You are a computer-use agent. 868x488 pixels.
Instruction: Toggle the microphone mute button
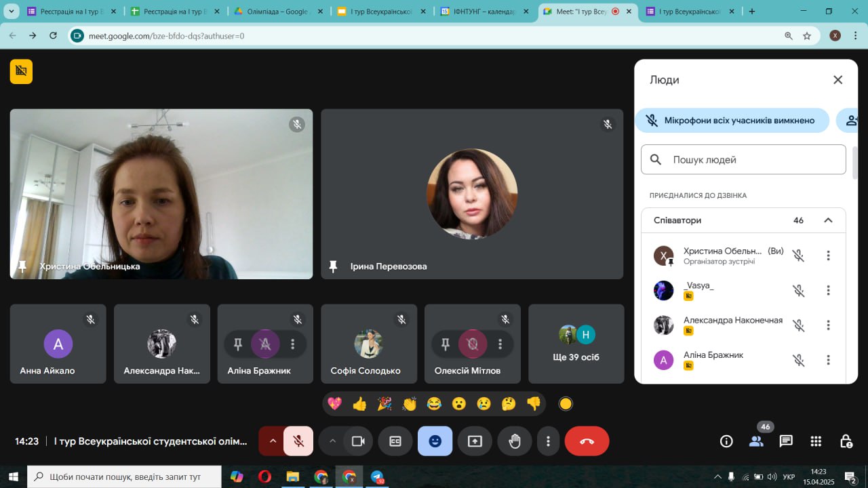click(298, 441)
